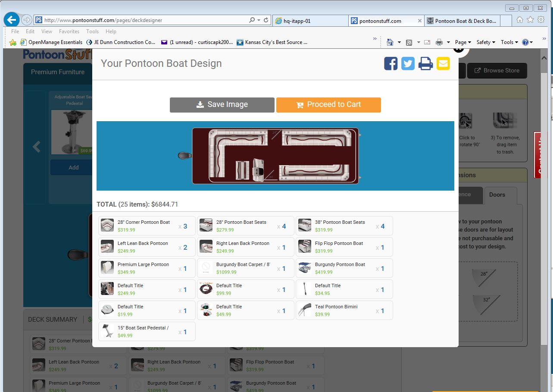Refresh the page in address bar
The height and width of the screenshot is (392, 553).
point(266,20)
